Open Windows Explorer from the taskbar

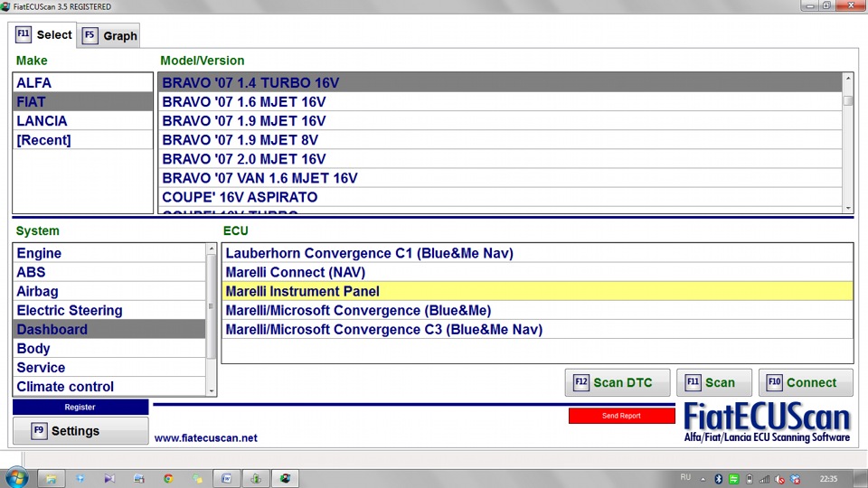coord(51,479)
